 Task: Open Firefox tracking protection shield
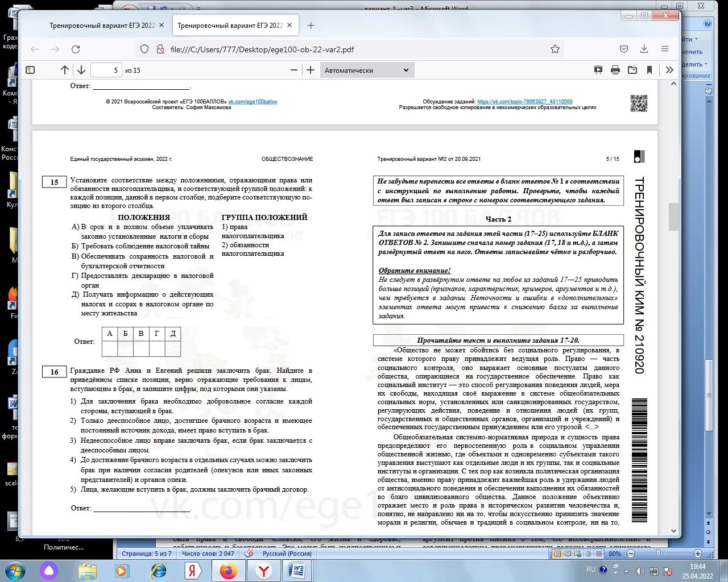point(144,49)
